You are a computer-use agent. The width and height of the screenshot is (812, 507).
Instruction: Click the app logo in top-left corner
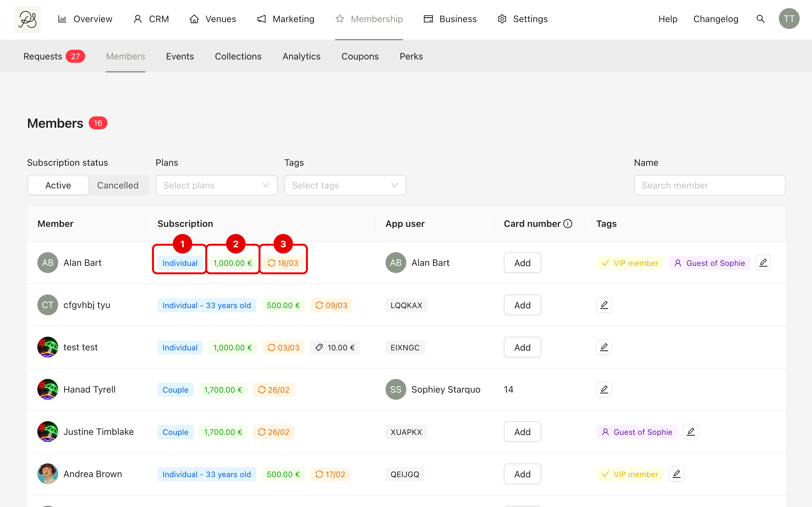[x=28, y=19]
